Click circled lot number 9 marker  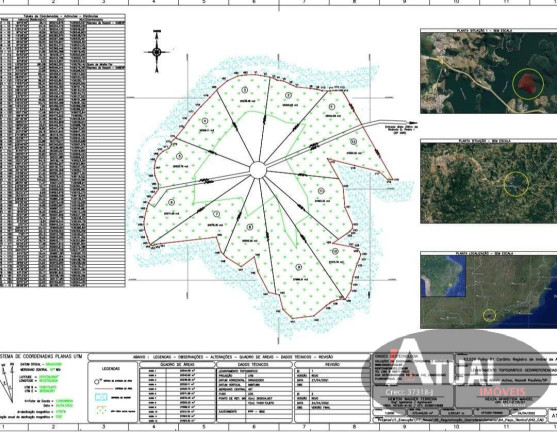pyautogui.click(x=299, y=267)
